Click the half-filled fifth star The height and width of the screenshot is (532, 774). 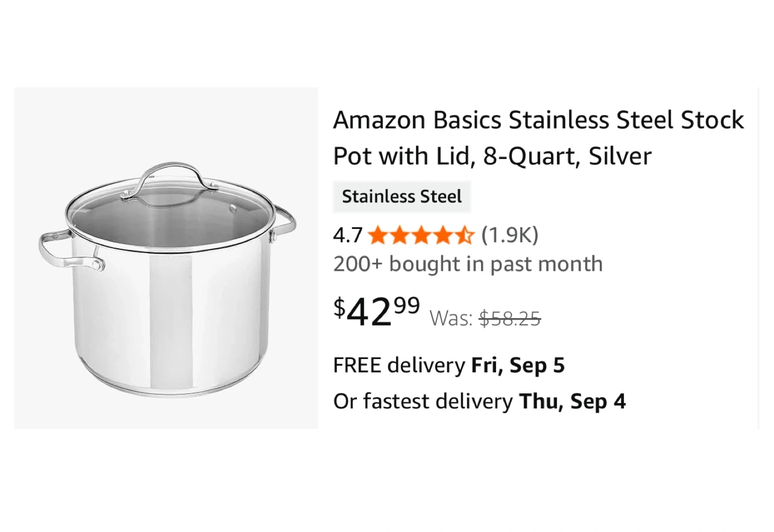[464, 235]
